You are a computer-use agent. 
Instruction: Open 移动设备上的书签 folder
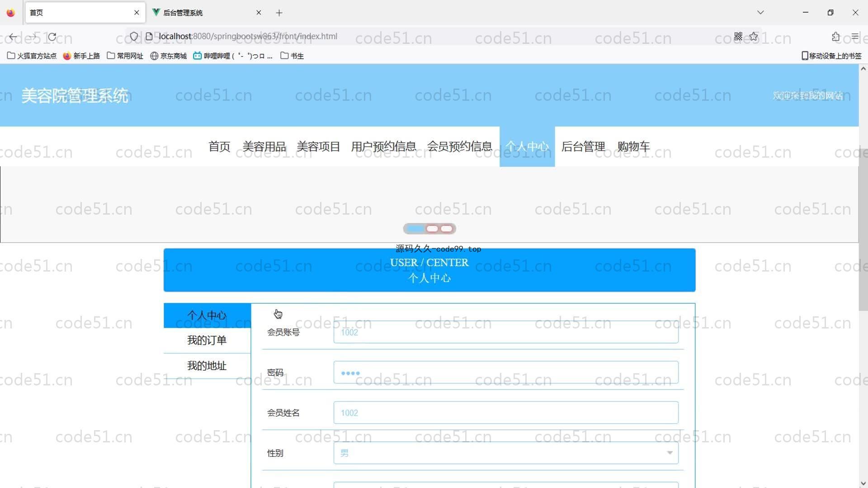tap(831, 56)
